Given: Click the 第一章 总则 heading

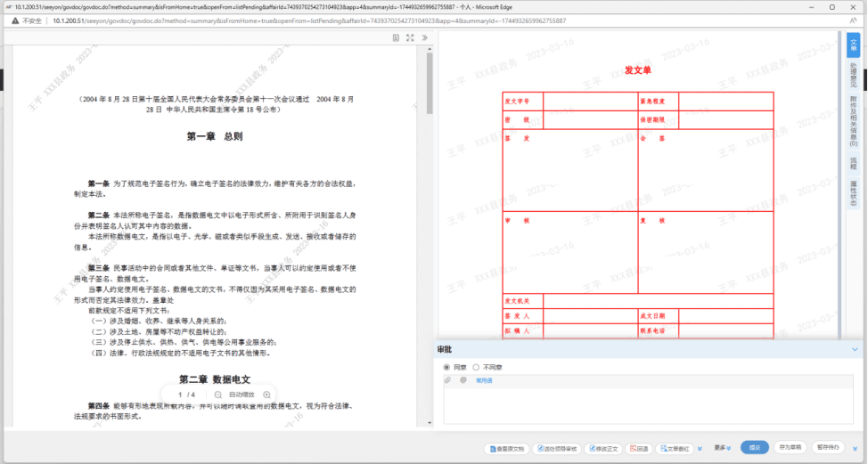Looking at the screenshot, I should coord(215,136).
